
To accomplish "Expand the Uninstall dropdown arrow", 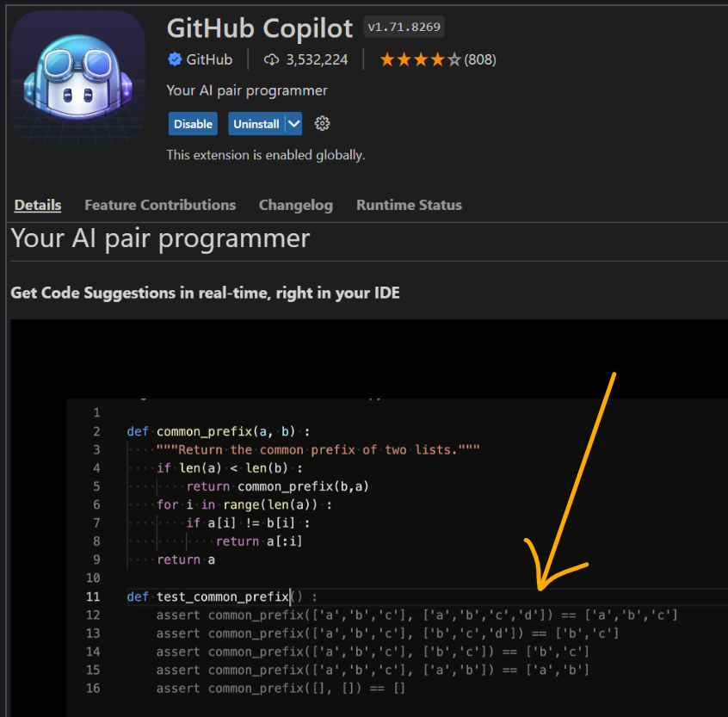I will (x=294, y=124).
